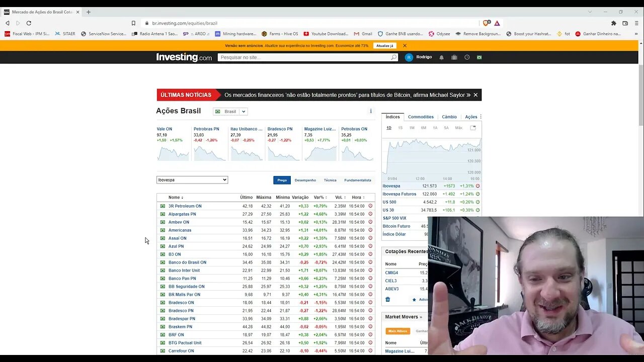Open the notifications bell icon
644x362 pixels.
point(442,57)
